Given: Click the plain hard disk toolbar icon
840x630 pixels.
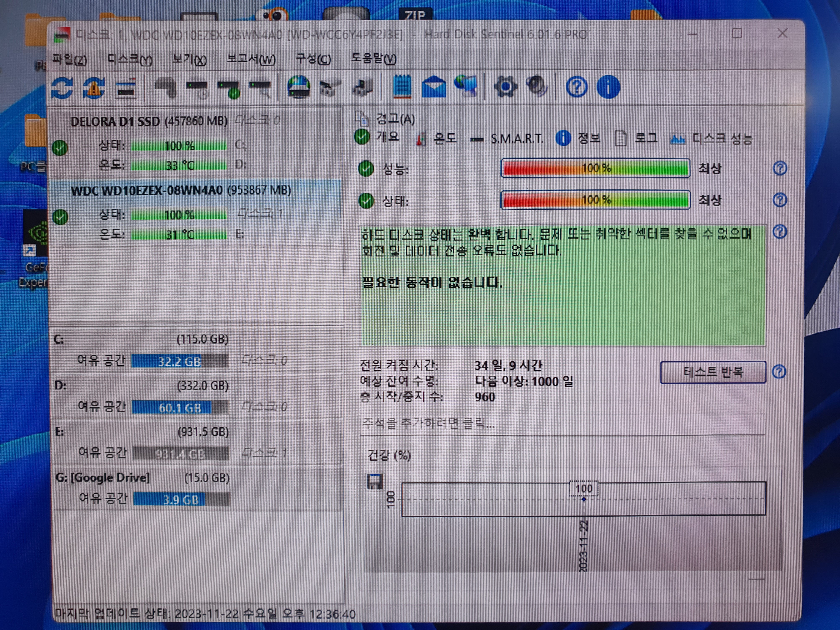Looking at the screenshot, I should click(166, 88).
